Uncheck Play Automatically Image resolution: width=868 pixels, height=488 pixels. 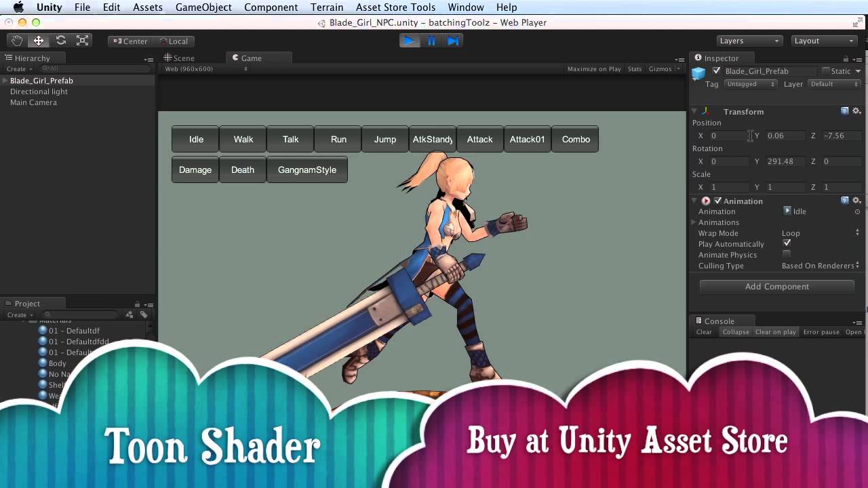click(x=787, y=243)
